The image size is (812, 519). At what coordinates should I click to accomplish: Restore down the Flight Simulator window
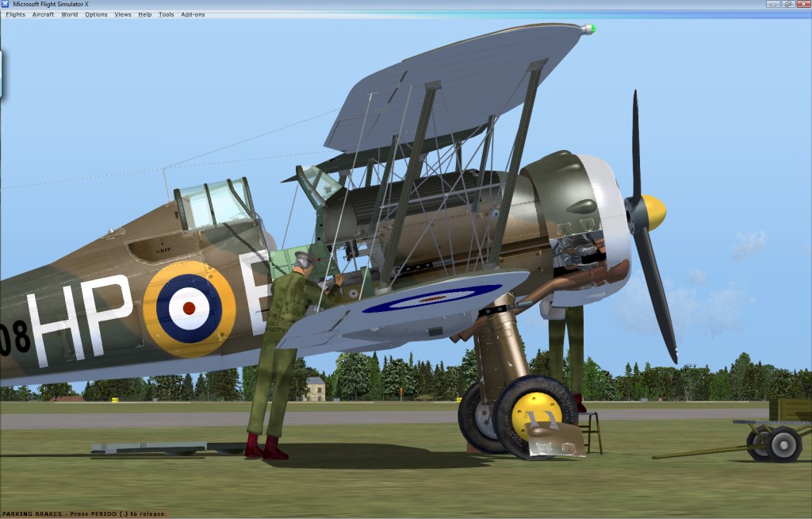tap(787, 4)
